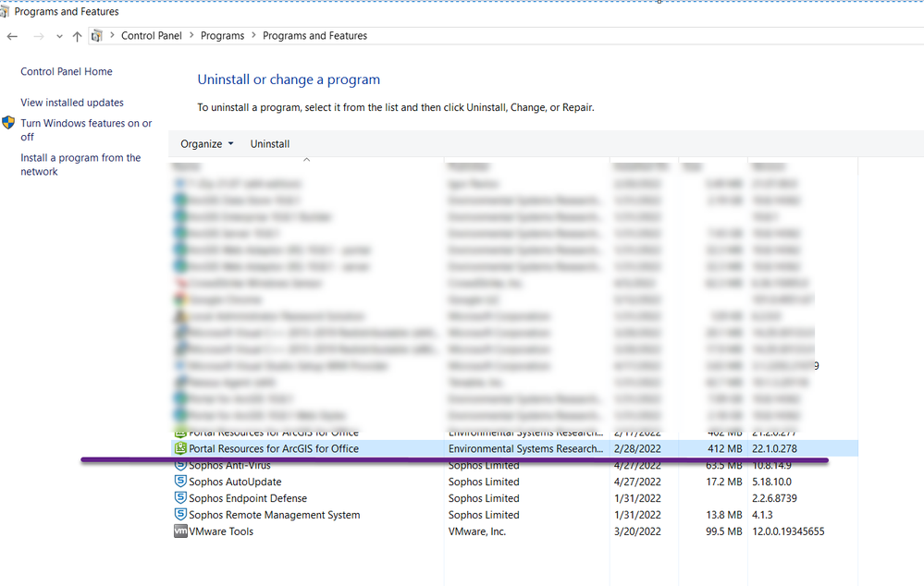Screen dimensions: 924x586
Task: Click the forward navigation arrow
Action: click(38, 37)
